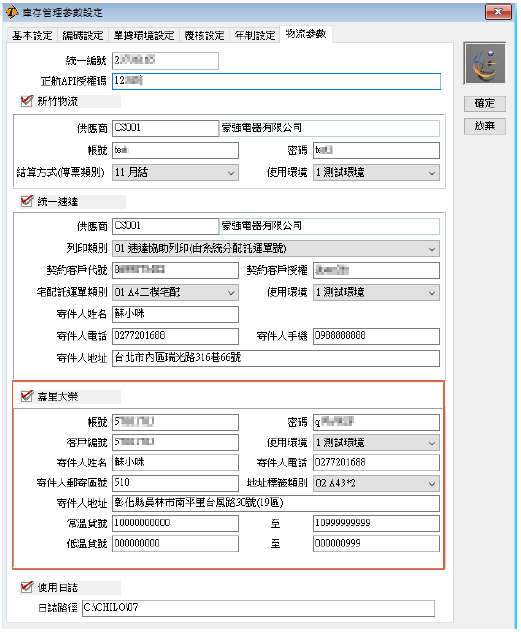Open the 單據環境設定 tab
Image resolution: width=521 pixels, height=632 pixels.
144,35
